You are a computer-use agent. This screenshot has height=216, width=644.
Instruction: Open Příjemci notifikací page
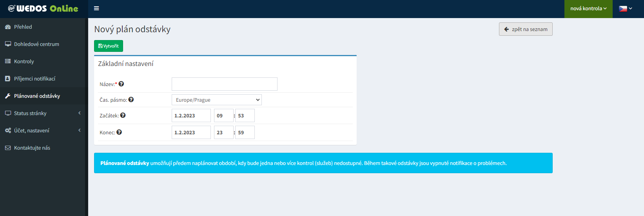pos(42,79)
